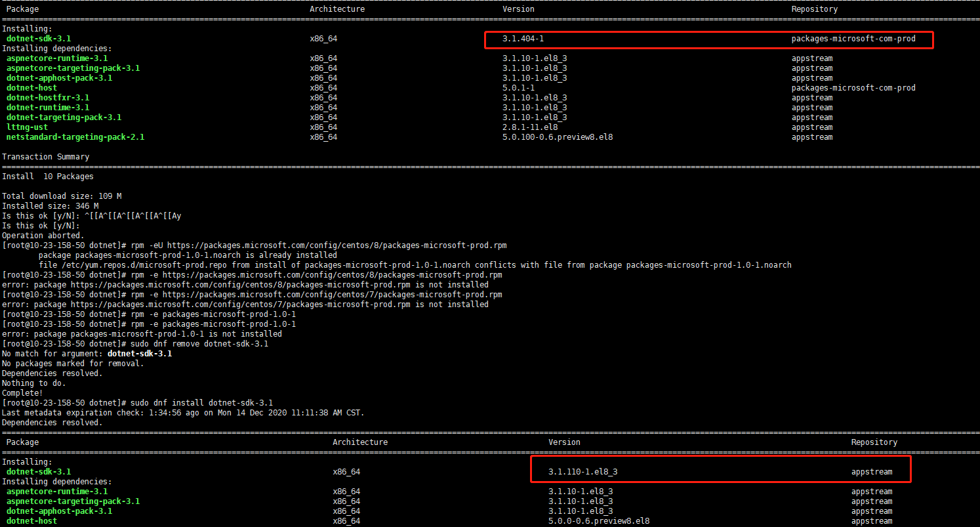
Task: Click the dotnet-hostfxr-3.1 package name
Action: 48,98
